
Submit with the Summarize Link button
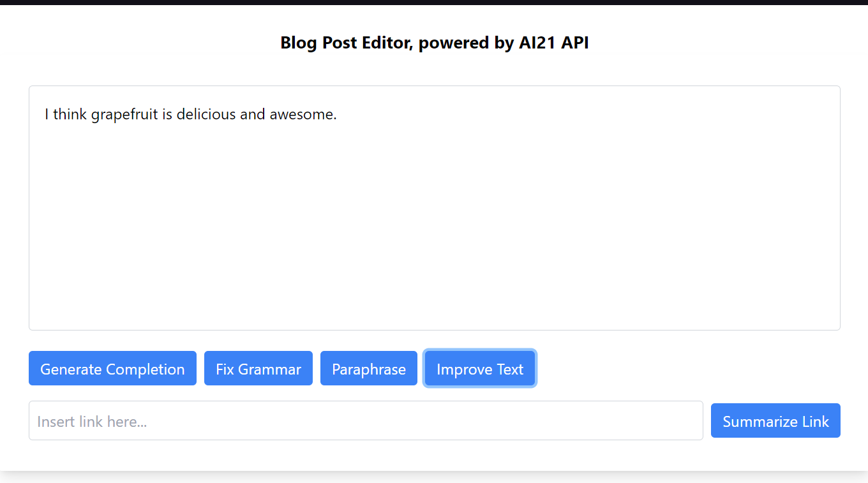click(775, 420)
